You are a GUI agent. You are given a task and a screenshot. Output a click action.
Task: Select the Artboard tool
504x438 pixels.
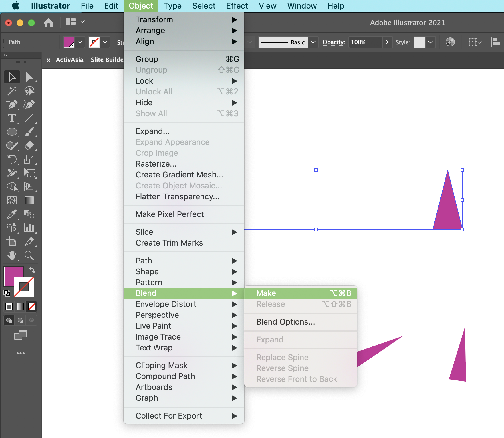12,242
